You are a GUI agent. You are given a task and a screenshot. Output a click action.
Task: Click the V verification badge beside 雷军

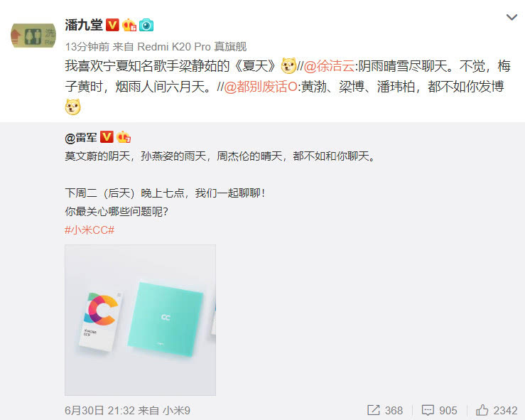(107, 137)
